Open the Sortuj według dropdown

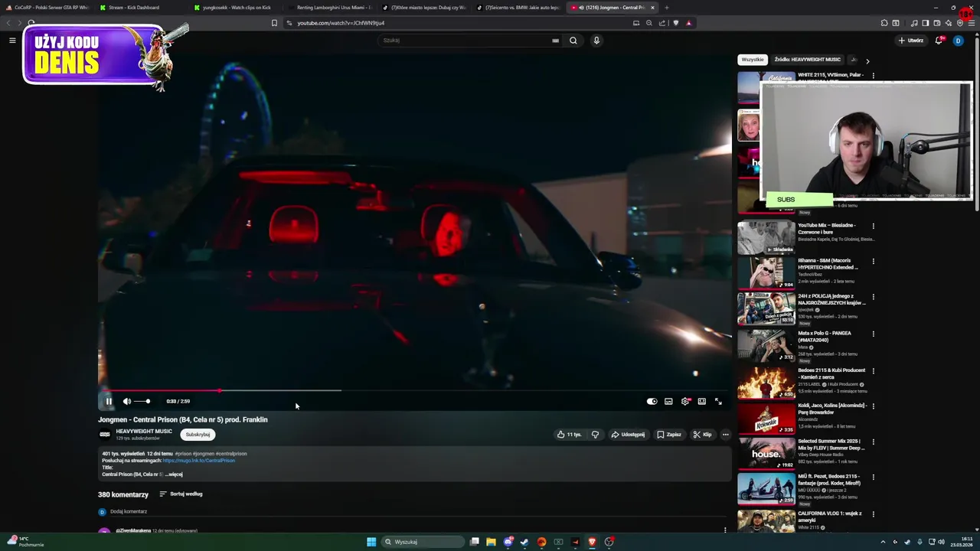click(x=181, y=494)
